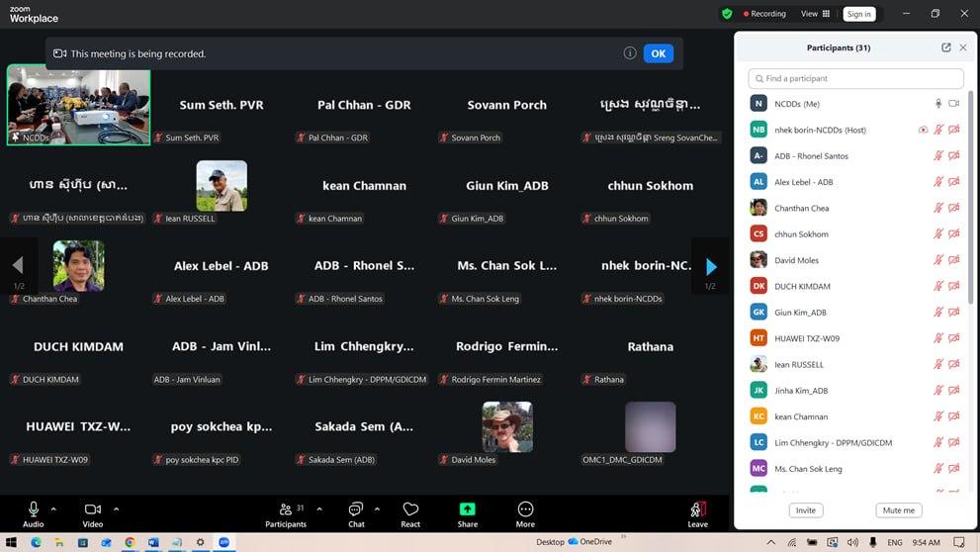This screenshot has height=552, width=980.
Task: Expand the Participants options arrow
Action: (x=319, y=509)
